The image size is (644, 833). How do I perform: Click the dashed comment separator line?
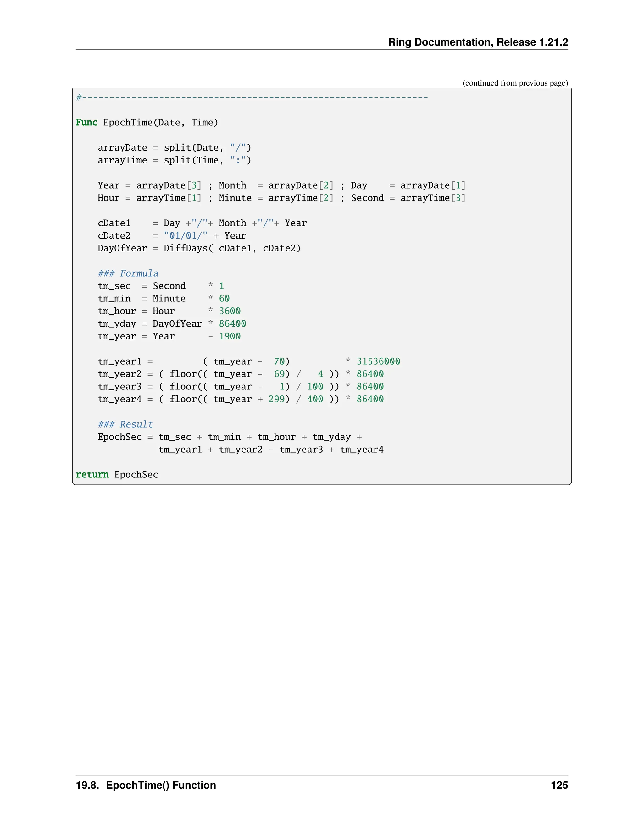click(252, 98)
